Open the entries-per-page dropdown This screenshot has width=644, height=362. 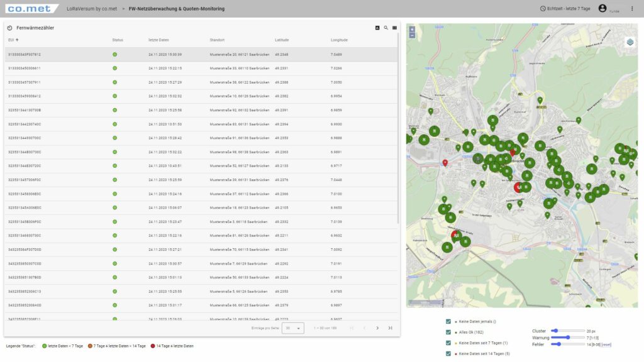[x=292, y=327]
